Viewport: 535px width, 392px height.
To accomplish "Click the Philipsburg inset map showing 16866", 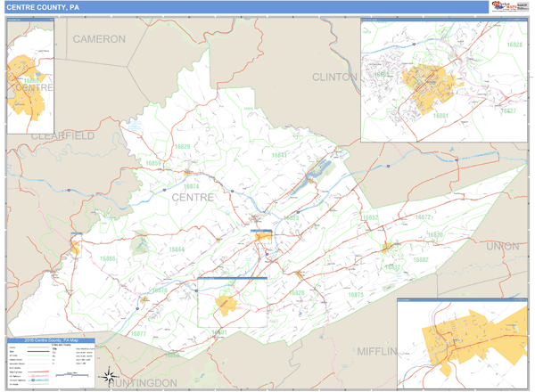I will pos(30,76).
